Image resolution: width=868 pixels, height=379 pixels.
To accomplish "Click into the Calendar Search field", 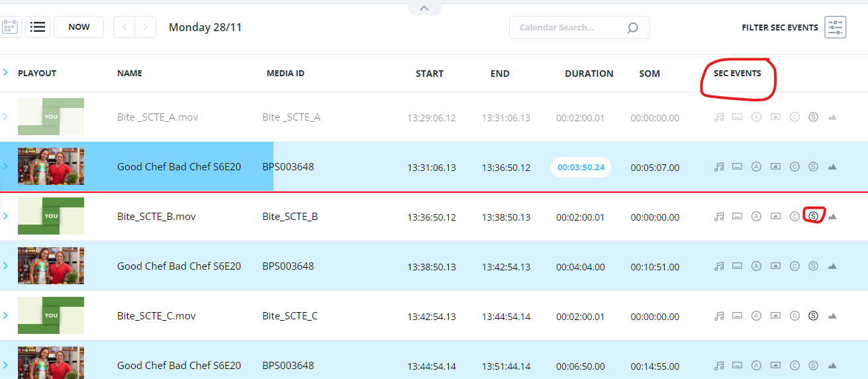I will [x=566, y=28].
